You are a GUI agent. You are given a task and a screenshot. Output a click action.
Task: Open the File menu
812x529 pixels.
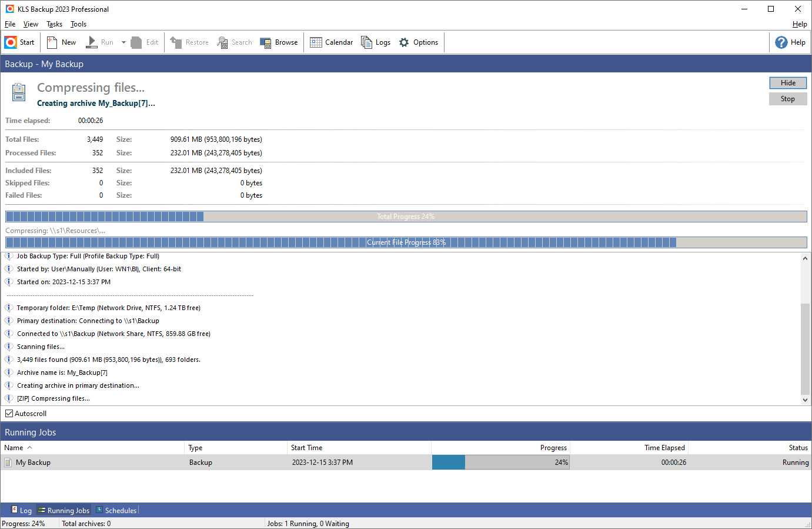click(x=10, y=24)
